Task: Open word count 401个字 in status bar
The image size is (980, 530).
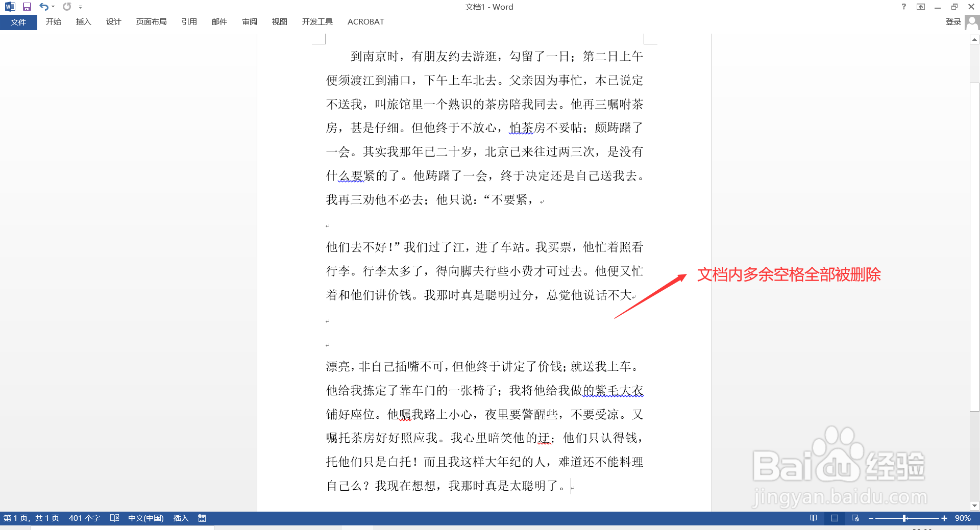Action: (84, 518)
